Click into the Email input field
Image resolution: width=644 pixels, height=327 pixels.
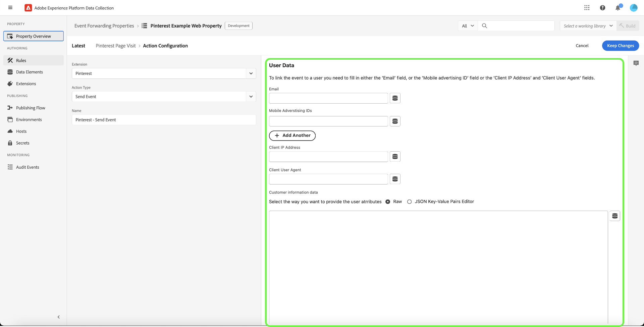328,98
